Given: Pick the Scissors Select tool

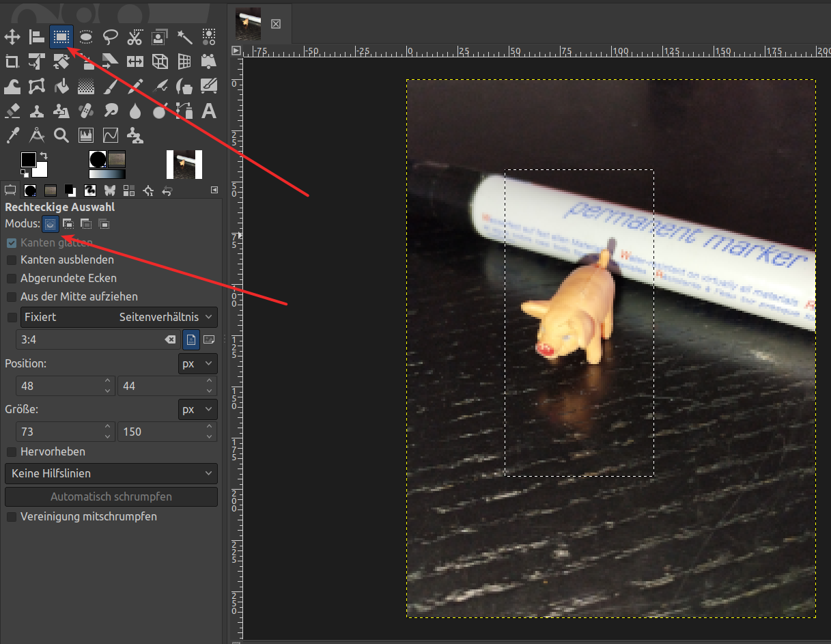Looking at the screenshot, I should [135, 37].
